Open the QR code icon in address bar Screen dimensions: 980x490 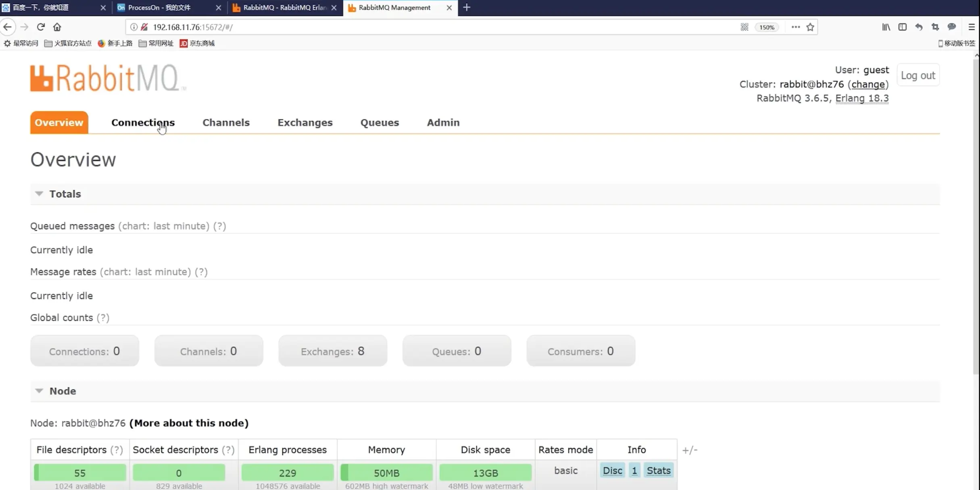(744, 27)
